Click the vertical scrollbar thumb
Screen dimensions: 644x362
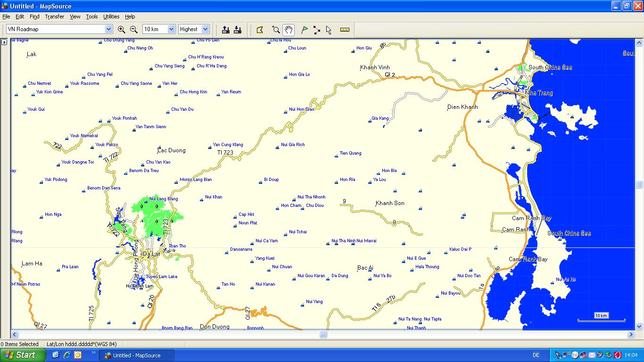click(639, 185)
